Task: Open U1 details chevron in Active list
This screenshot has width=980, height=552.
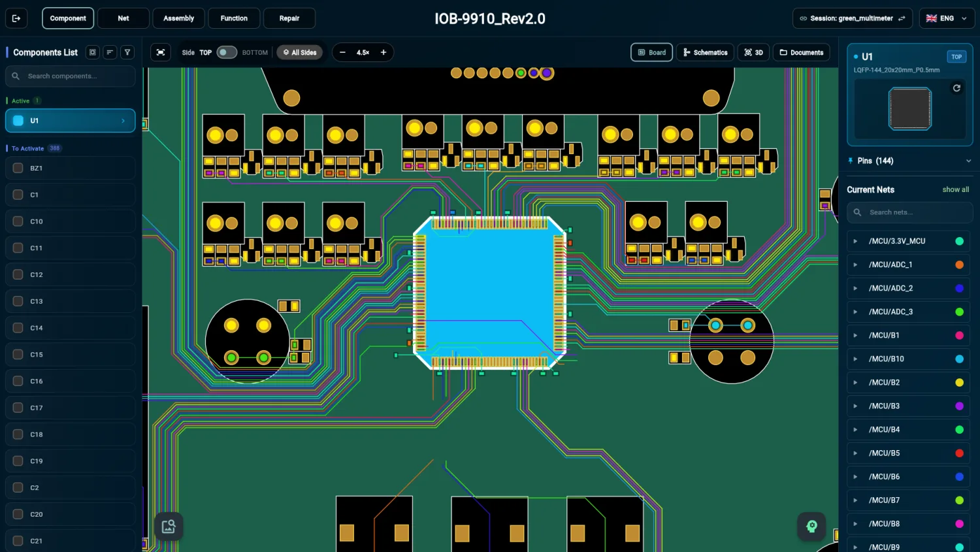Action: click(123, 121)
